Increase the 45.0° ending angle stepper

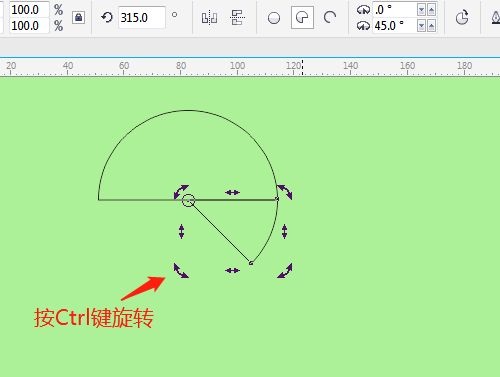point(431,26)
